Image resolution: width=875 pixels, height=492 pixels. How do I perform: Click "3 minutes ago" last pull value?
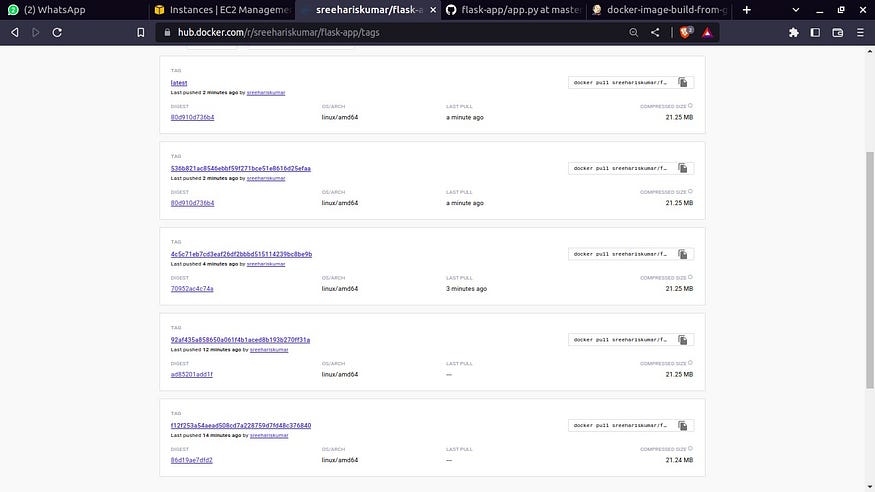[467, 289]
